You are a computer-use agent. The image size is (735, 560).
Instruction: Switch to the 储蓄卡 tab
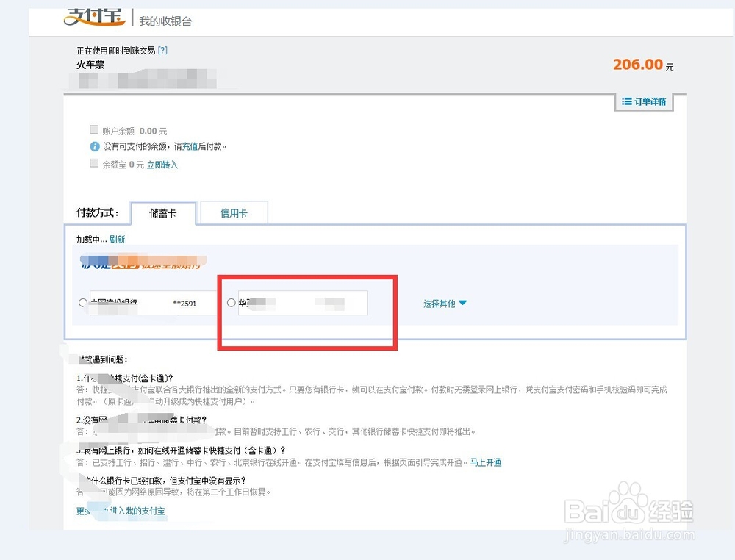pyautogui.click(x=162, y=212)
